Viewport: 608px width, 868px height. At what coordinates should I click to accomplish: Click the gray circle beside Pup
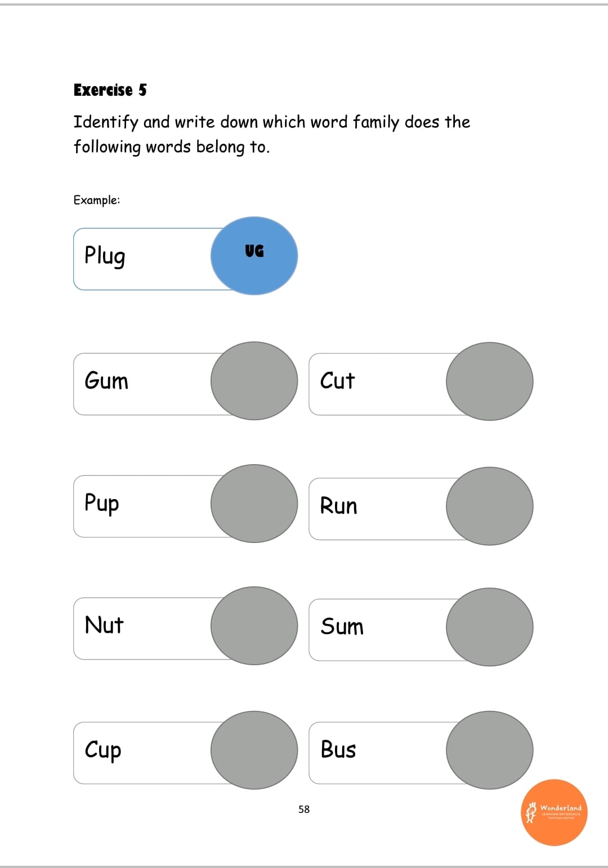[254, 504]
